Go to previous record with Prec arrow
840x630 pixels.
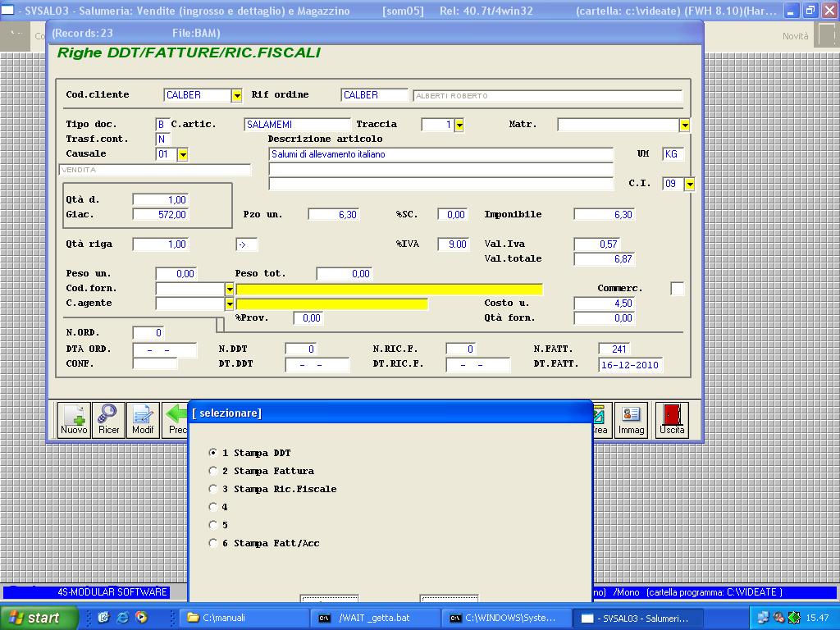click(176, 420)
